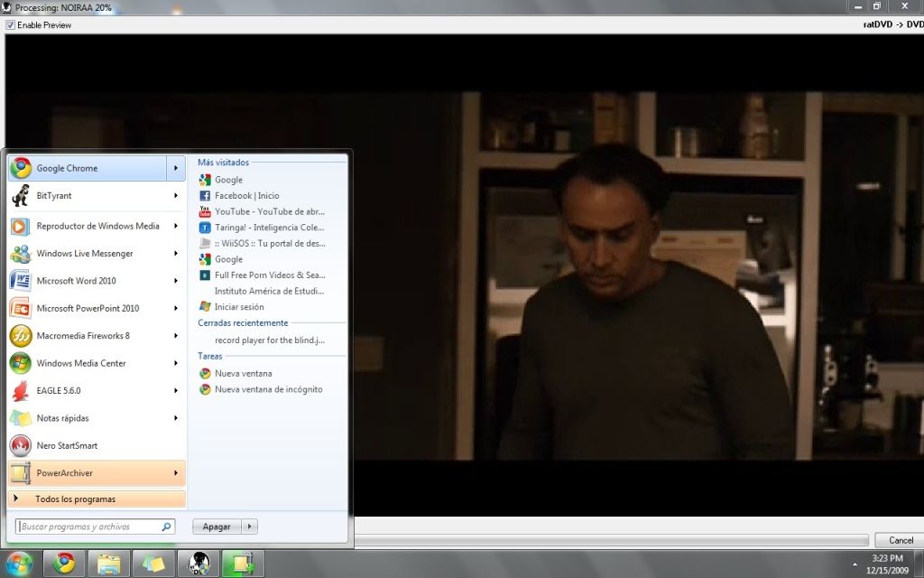Click the Windows Media Center label
924x578 pixels.
coord(81,363)
